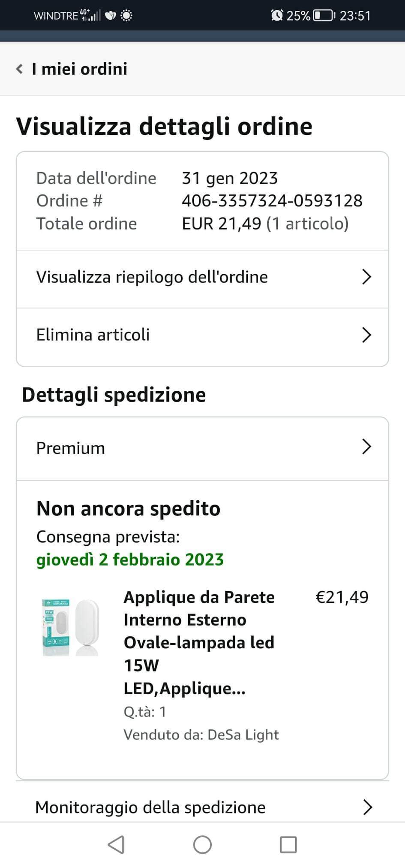Tap the battery indicator in status bar
The height and width of the screenshot is (868, 405).
pyautogui.click(x=324, y=16)
